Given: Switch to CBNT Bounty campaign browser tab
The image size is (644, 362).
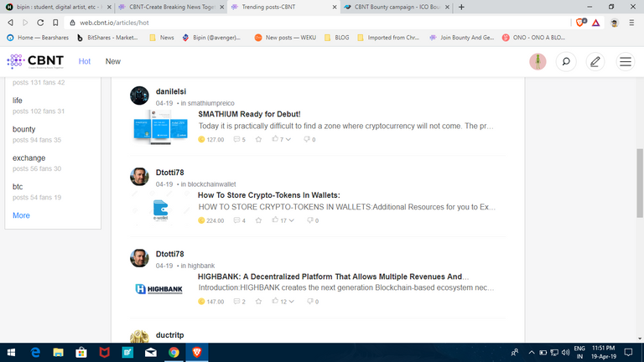Looking at the screenshot, I should (x=390, y=7).
